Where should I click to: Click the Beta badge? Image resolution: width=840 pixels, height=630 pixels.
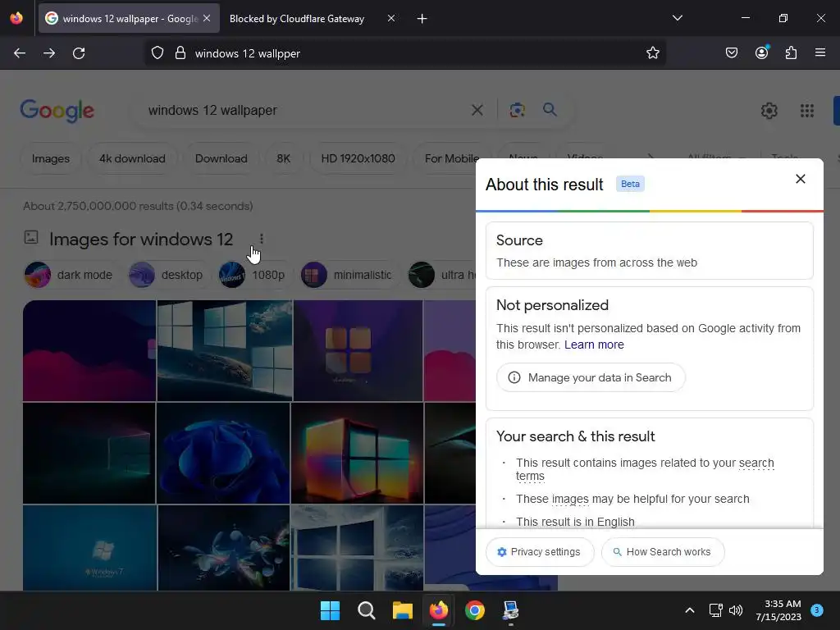[x=630, y=184]
